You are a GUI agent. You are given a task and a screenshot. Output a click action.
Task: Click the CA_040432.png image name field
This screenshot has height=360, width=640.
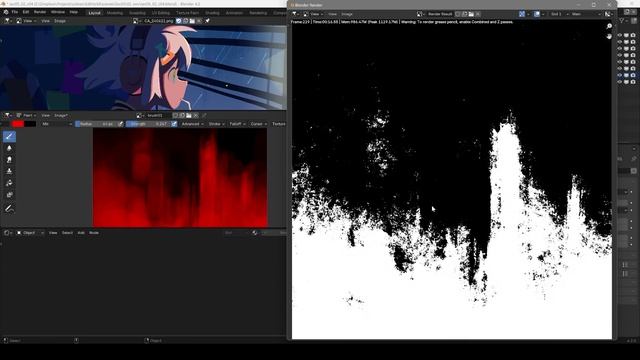click(x=159, y=21)
